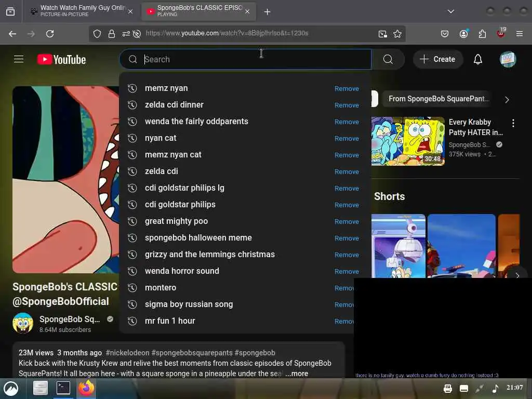Open the file manager from taskbar
532x399 pixels.
40,388
